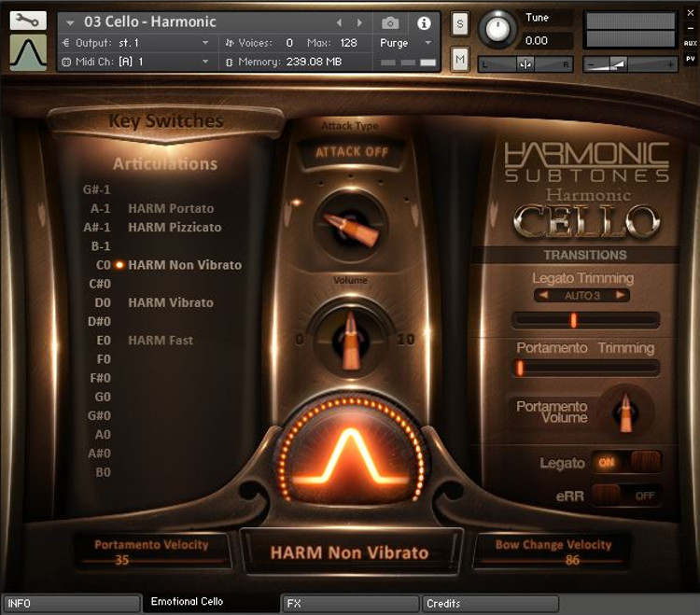This screenshot has height=615, width=700.
Task: Switch to the Credits tab
Action: [490, 604]
